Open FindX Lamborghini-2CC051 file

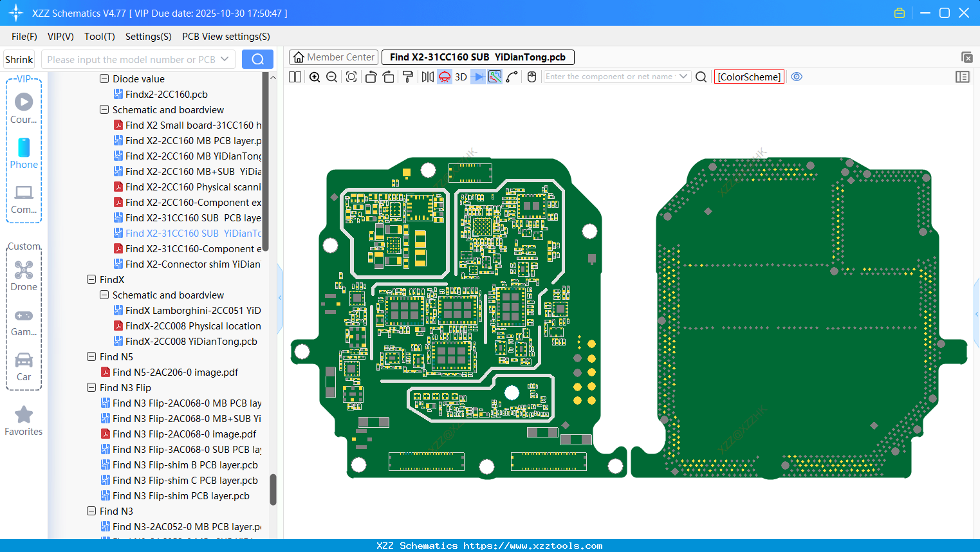(187, 311)
